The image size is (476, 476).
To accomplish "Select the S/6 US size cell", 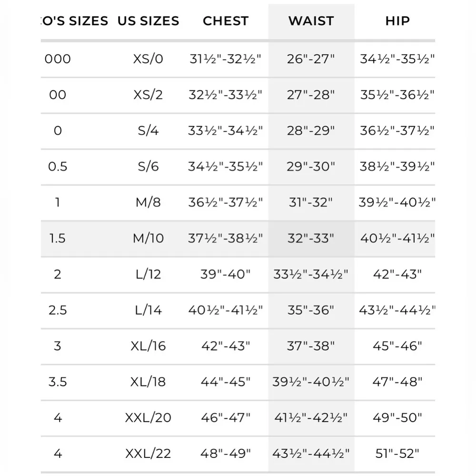I will click(x=149, y=167).
